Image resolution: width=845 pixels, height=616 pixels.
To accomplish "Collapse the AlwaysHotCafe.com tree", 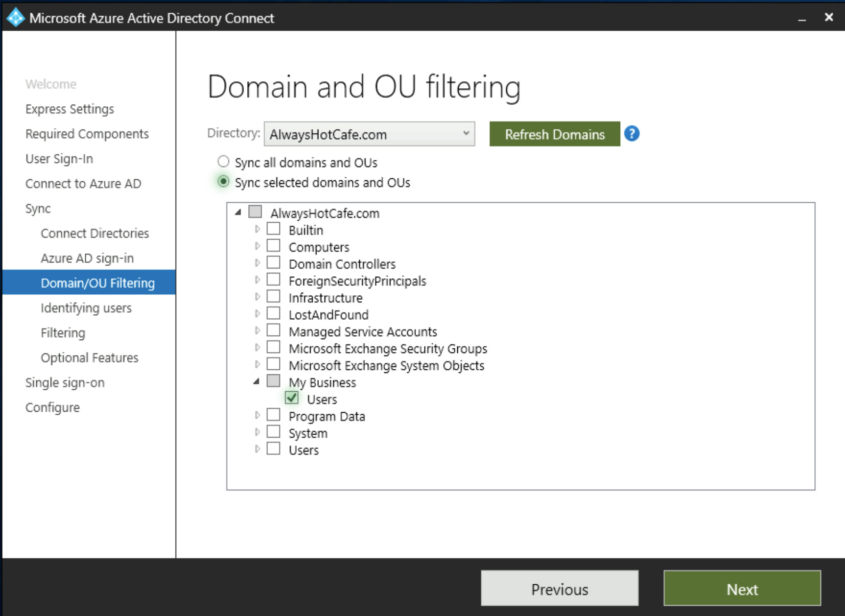I will [238, 211].
